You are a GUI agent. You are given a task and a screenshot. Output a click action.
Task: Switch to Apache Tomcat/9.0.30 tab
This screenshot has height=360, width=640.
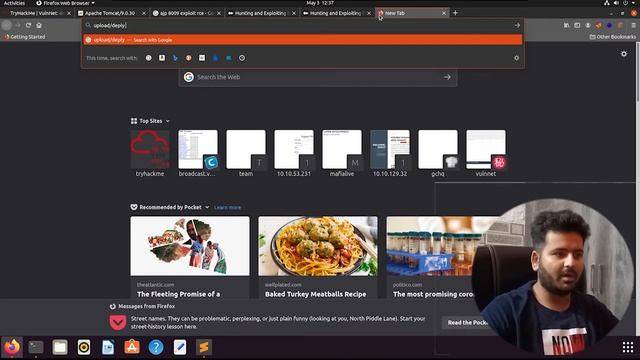pyautogui.click(x=110, y=13)
